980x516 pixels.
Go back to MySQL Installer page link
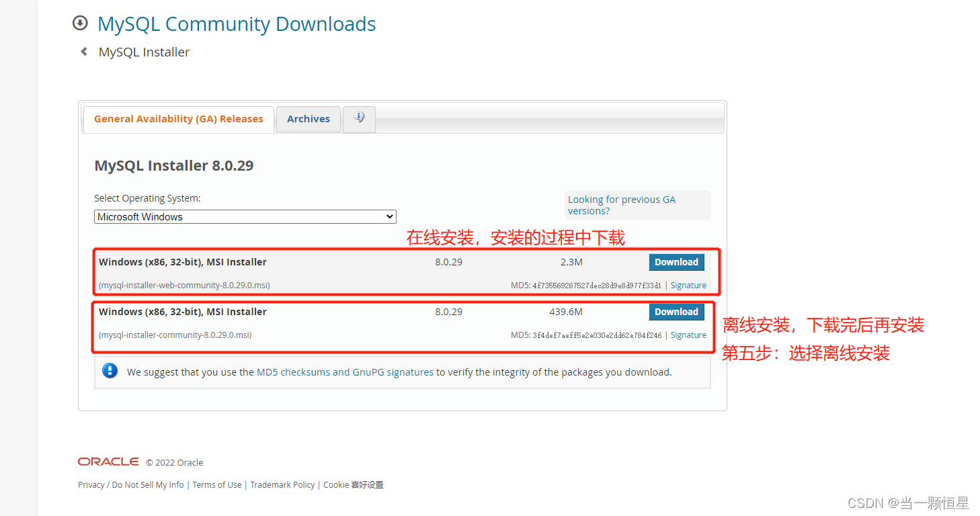pos(144,52)
